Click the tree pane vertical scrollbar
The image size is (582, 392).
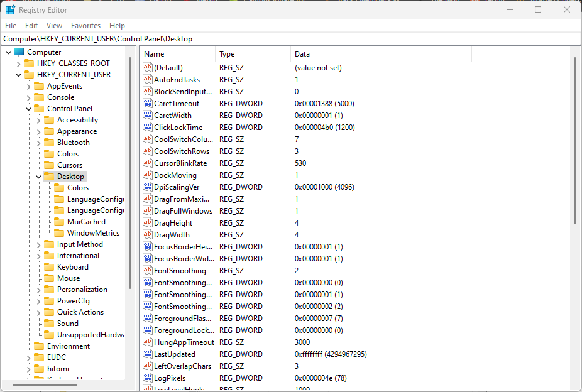coord(130,173)
